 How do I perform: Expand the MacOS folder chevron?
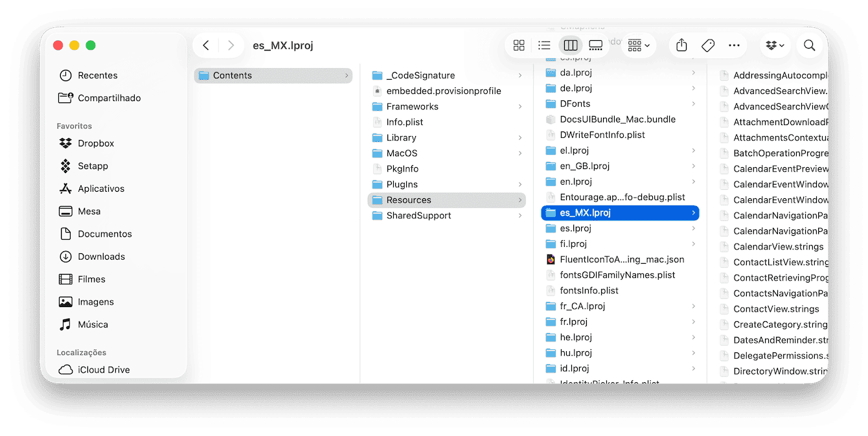(520, 154)
